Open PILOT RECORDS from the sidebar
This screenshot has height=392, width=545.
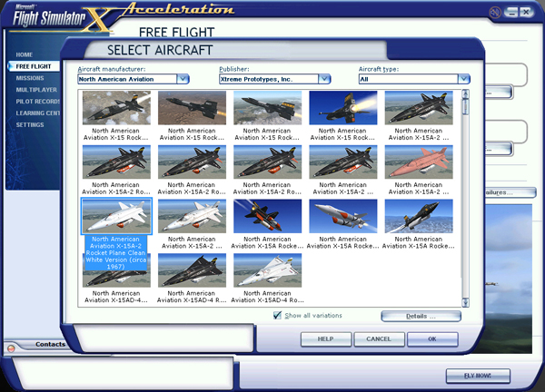[x=37, y=102]
